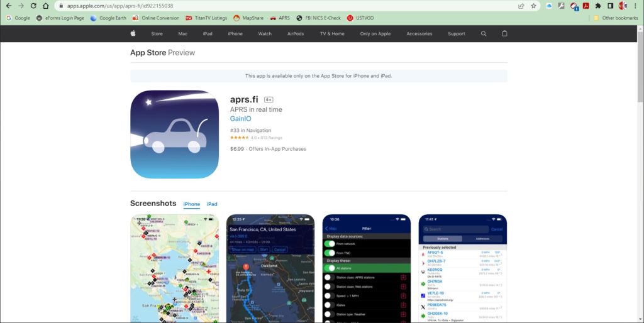Open Apple site search magnifier
Image resolution: width=644 pixels, height=323 pixels.
pyautogui.click(x=484, y=34)
